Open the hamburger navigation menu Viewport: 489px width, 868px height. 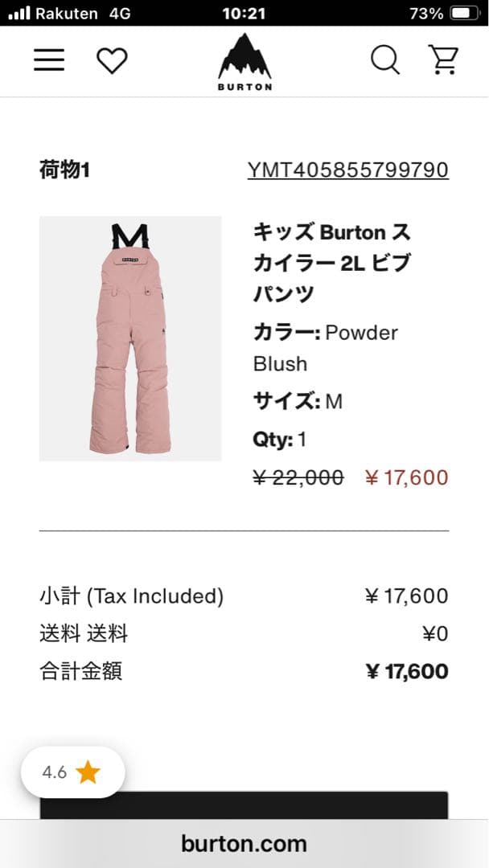[48, 59]
